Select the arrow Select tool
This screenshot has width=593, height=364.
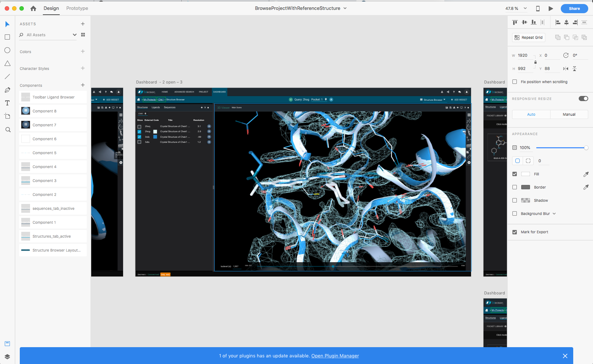(x=7, y=24)
